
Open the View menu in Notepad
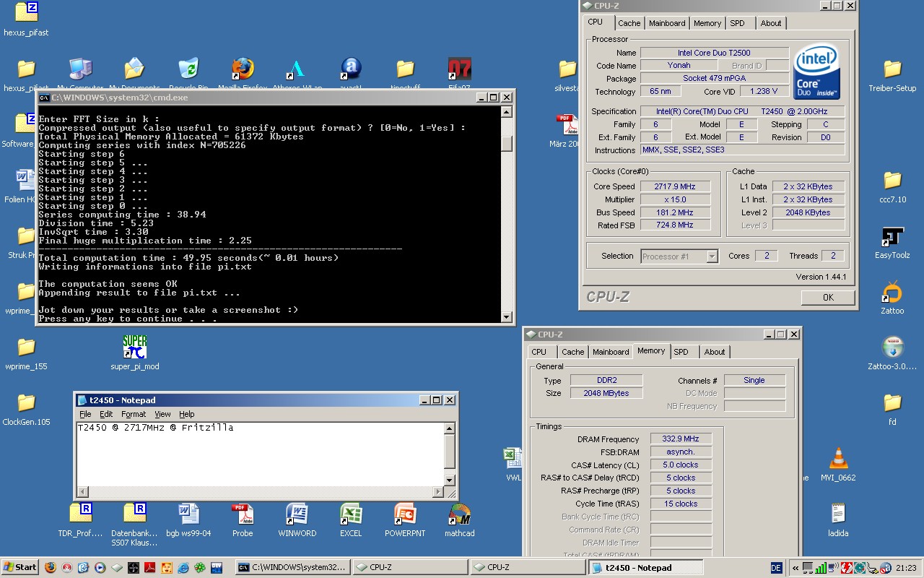click(162, 414)
